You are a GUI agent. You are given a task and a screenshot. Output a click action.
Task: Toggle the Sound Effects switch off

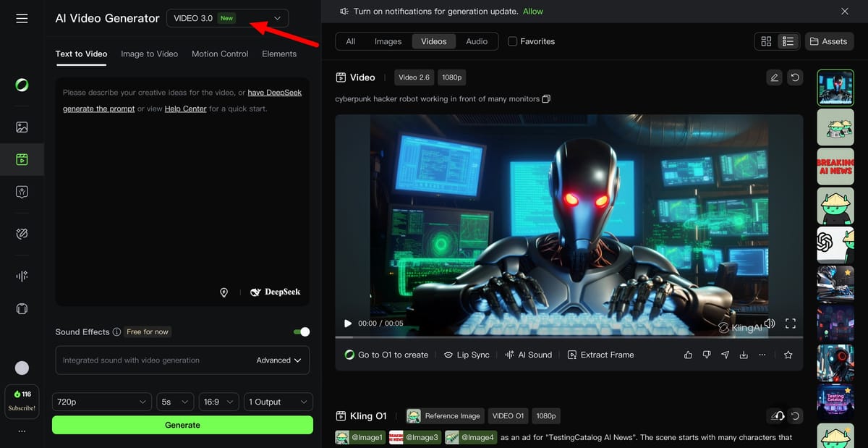302,331
